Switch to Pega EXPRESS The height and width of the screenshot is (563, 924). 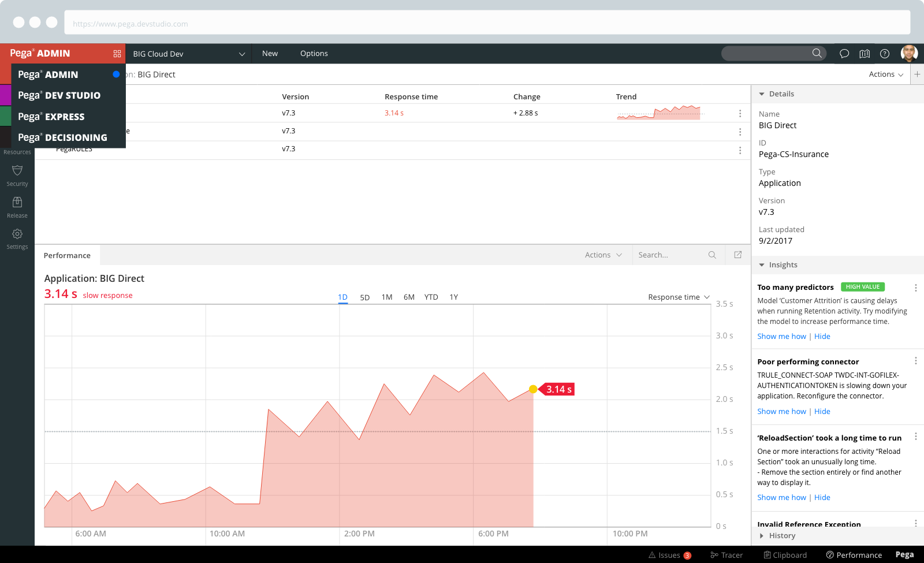click(69, 117)
